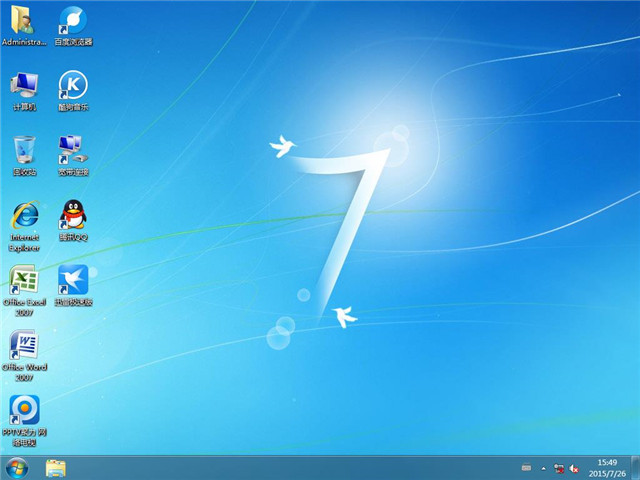
Task: Select the 迅雷极速版 download shortcut
Action: pyautogui.click(x=73, y=286)
